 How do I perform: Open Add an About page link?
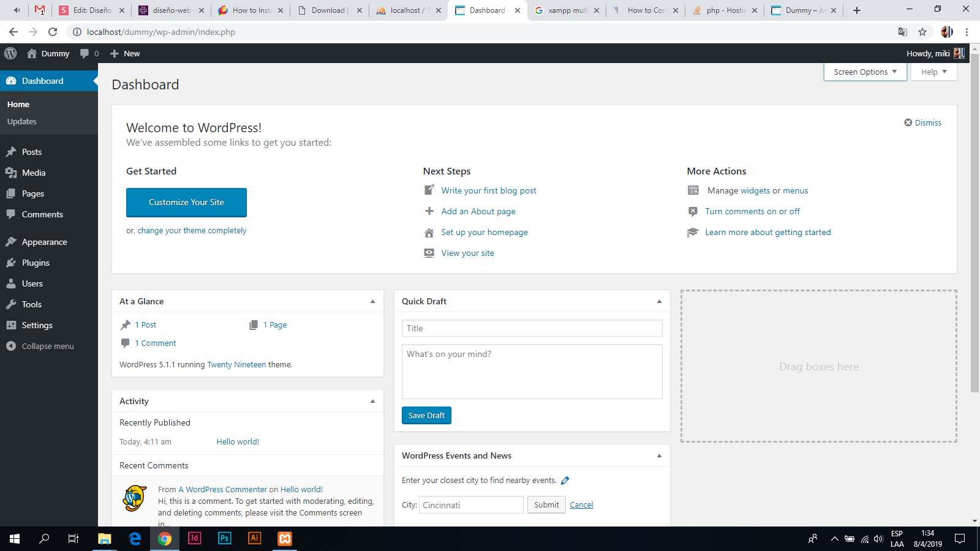pos(478,211)
